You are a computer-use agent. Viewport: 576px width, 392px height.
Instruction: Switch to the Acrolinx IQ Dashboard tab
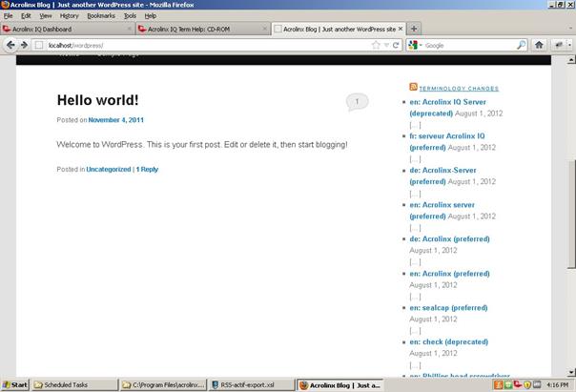coord(68,29)
